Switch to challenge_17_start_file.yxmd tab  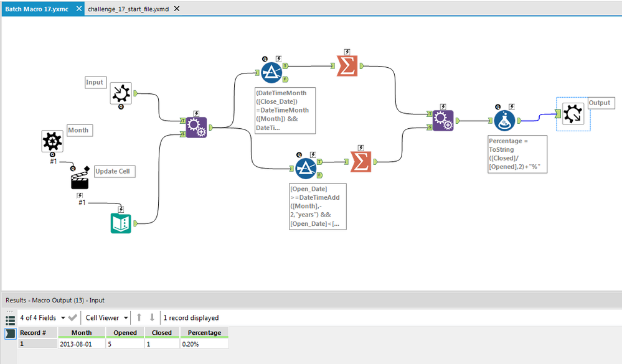coord(128,9)
